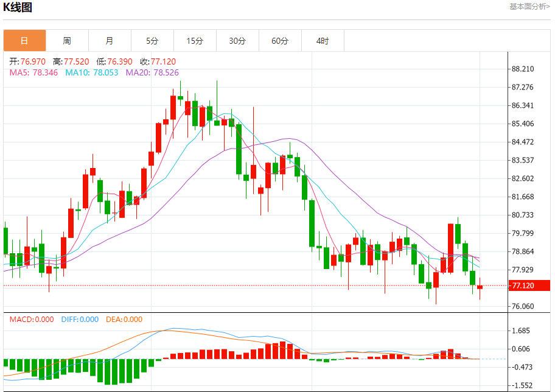Viewport: 555px width, 392px height.
Task: Click the 85.406 price axis label
Action: (x=523, y=124)
